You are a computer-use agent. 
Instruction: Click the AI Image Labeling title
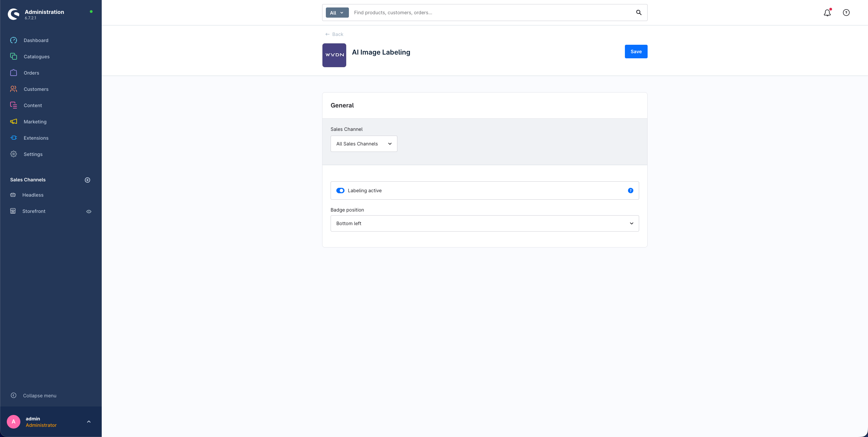[381, 52]
